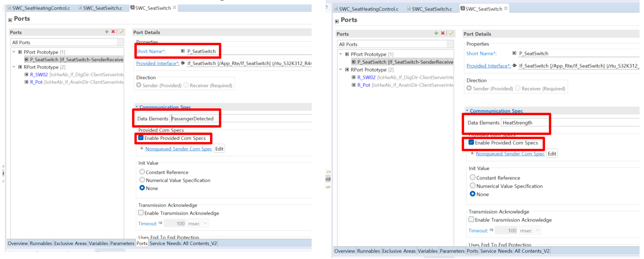Click the green add port icon in right panel

436,33
